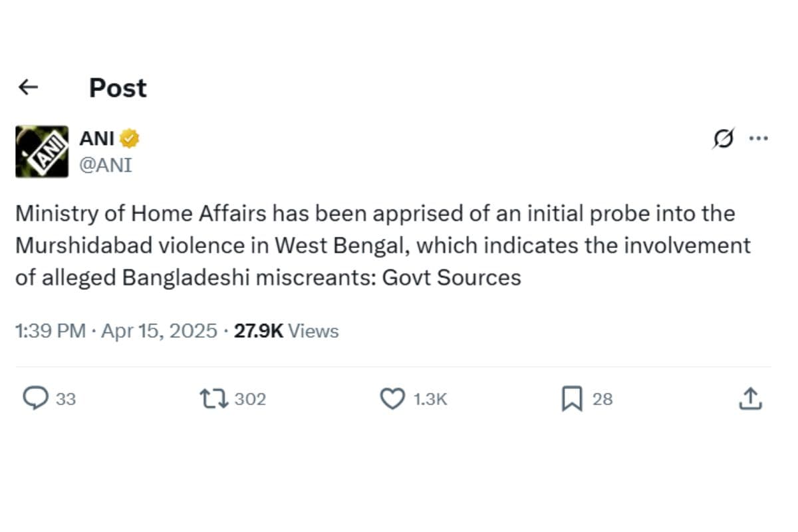See who liked the post (1.3K)
798x532 pixels.
pyautogui.click(x=431, y=398)
